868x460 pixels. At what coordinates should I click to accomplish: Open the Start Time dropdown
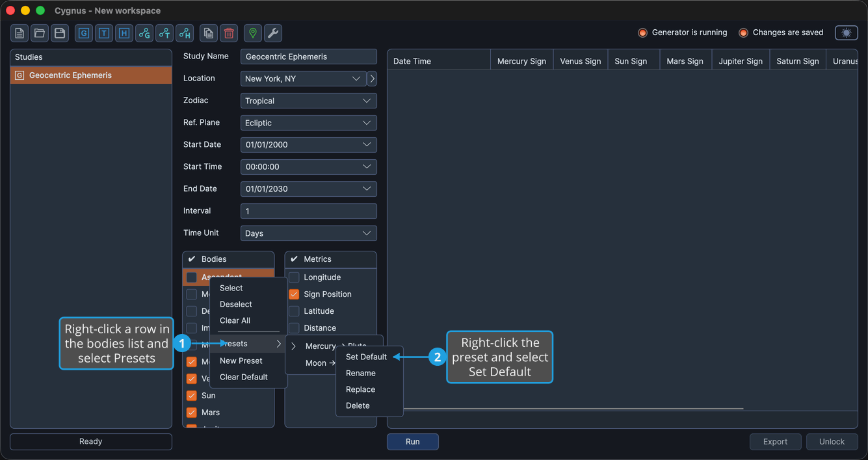[308, 167]
